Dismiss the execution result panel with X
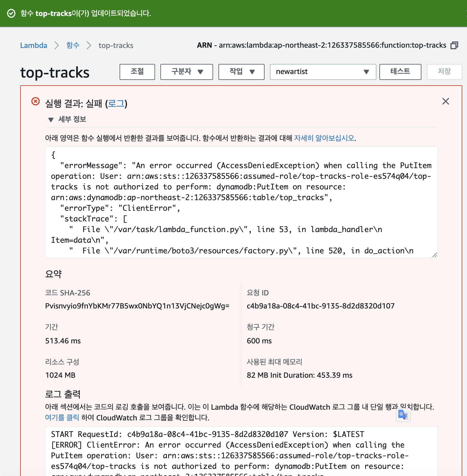Screen dimensions: 467x476 (445, 101)
